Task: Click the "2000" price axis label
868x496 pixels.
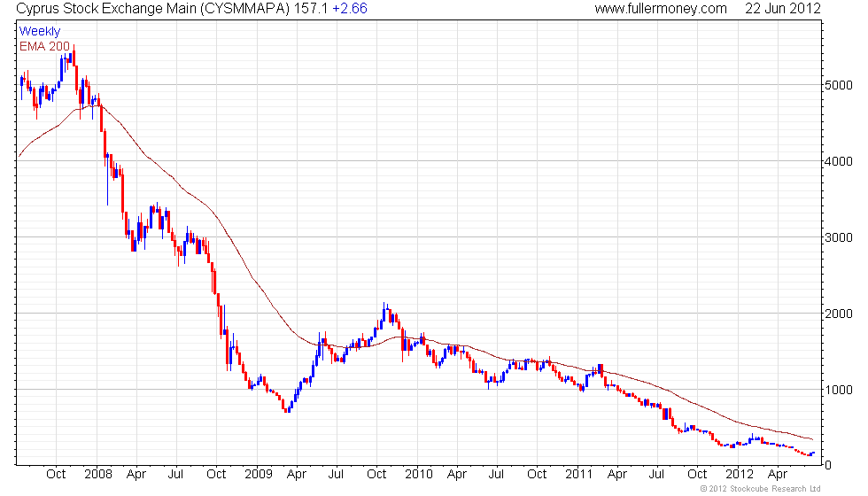Action: pyautogui.click(x=838, y=314)
